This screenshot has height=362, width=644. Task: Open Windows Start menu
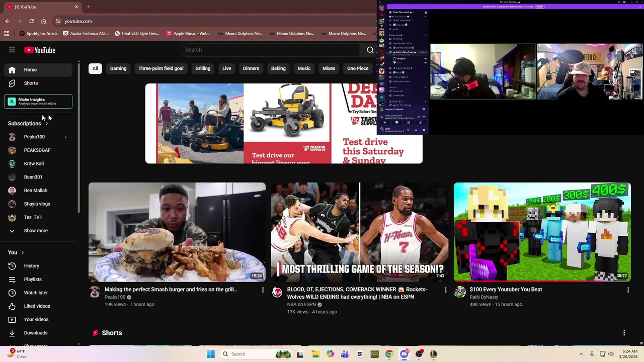tap(211, 354)
